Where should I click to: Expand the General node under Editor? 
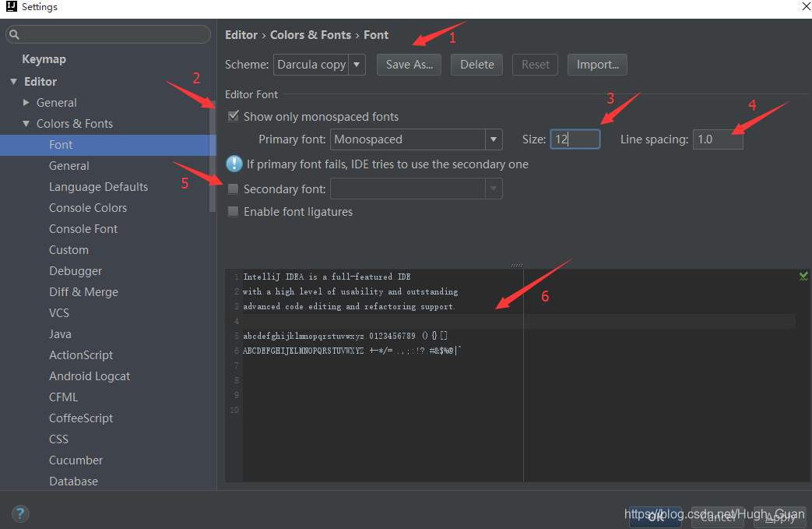point(26,103)
